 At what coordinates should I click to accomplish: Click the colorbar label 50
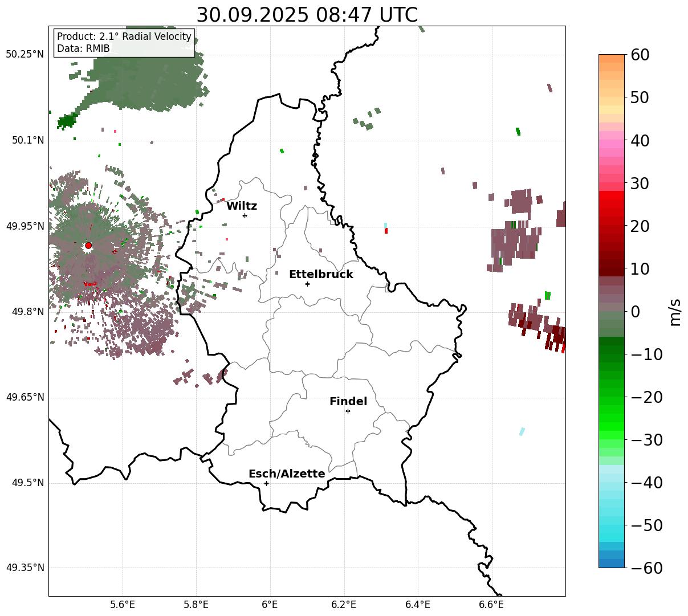click(639, 97)
